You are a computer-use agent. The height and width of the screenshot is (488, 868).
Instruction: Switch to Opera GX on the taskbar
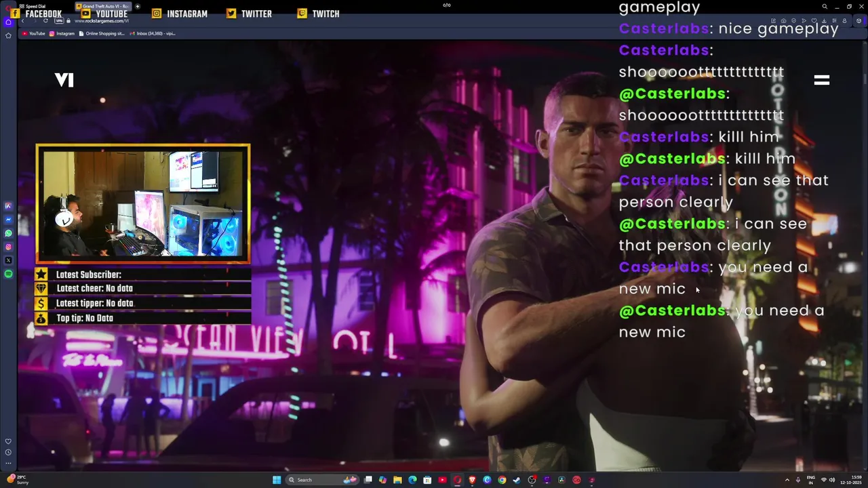click(x=457, y=480)
